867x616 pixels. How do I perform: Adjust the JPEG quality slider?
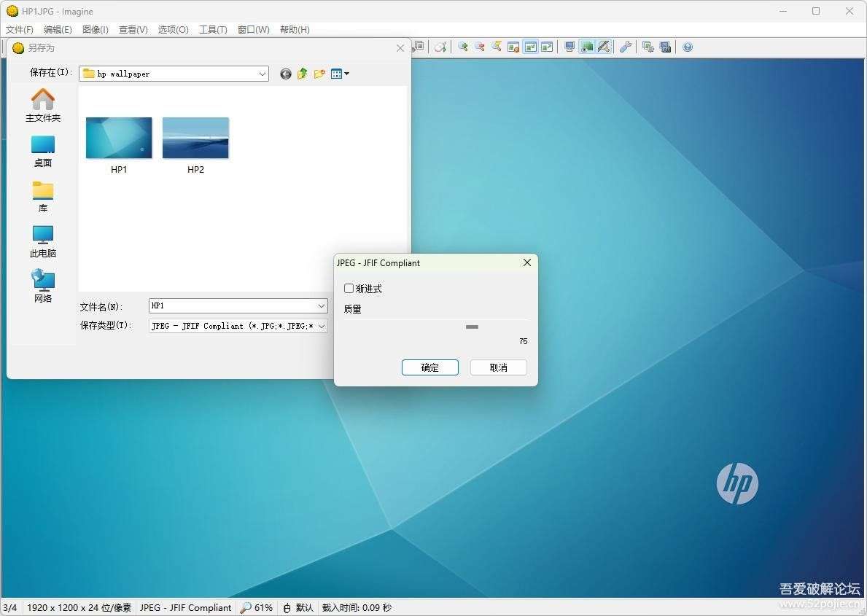[471, 327]
